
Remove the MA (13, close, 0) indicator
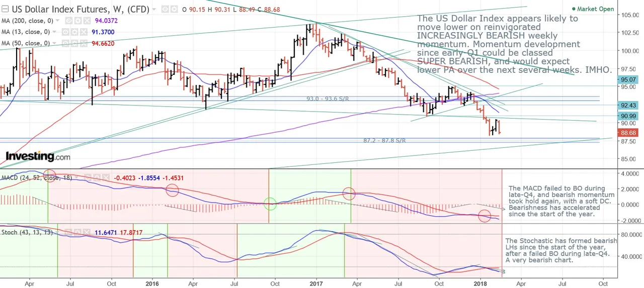coord(84,32)
